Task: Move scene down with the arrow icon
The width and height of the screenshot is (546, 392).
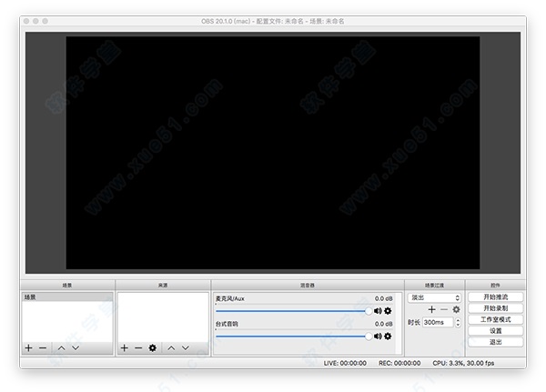Action: point(76,347)
